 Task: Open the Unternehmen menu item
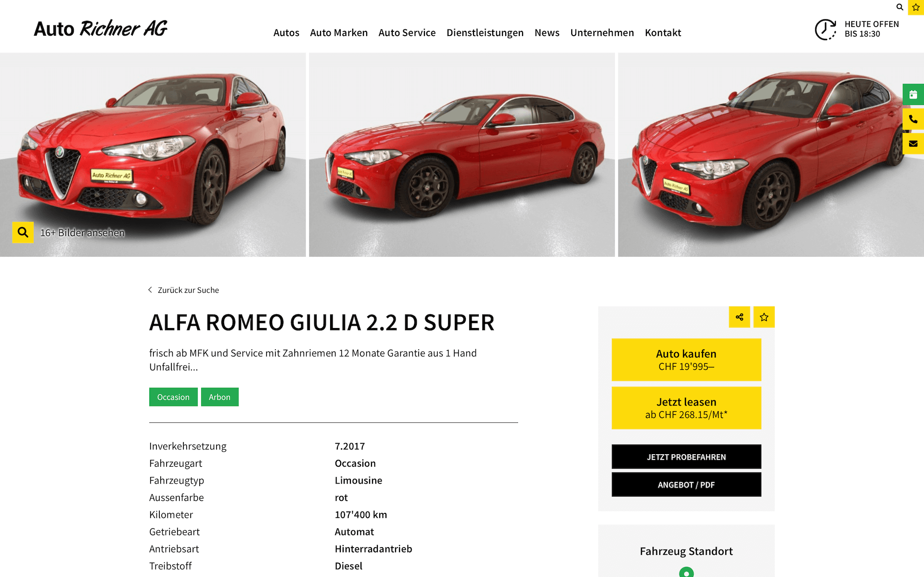(x=602, y=33)
